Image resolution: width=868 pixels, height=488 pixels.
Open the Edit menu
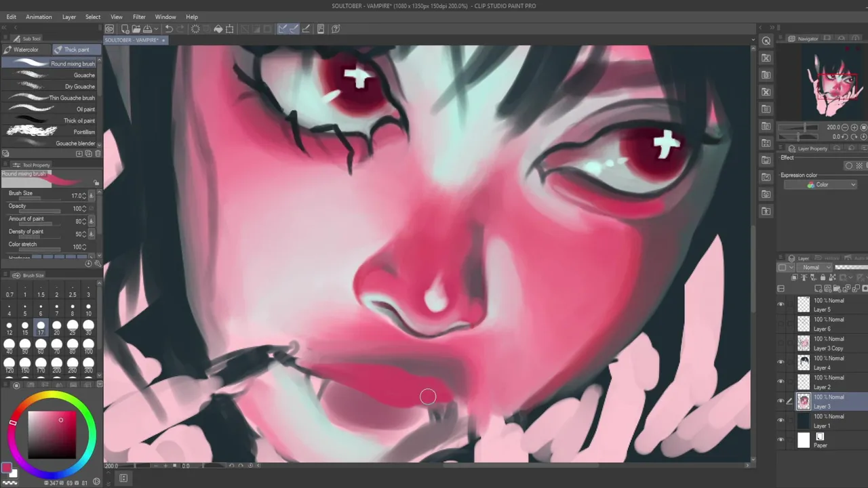click(x=11, y=17)
